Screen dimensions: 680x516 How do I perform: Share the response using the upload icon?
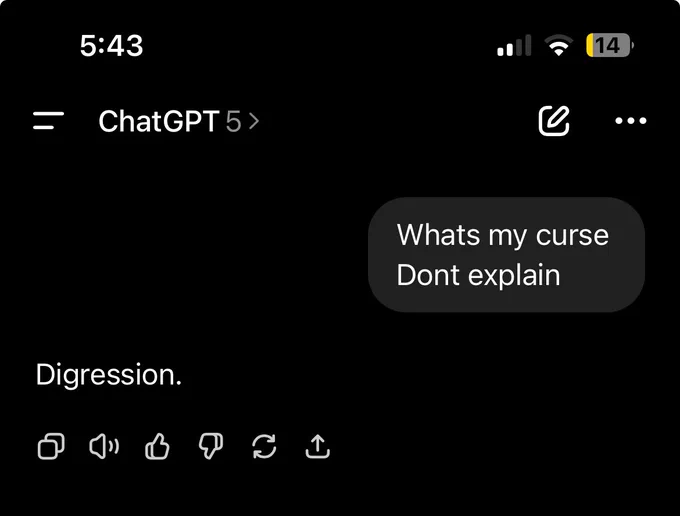(x=317, y=446)
